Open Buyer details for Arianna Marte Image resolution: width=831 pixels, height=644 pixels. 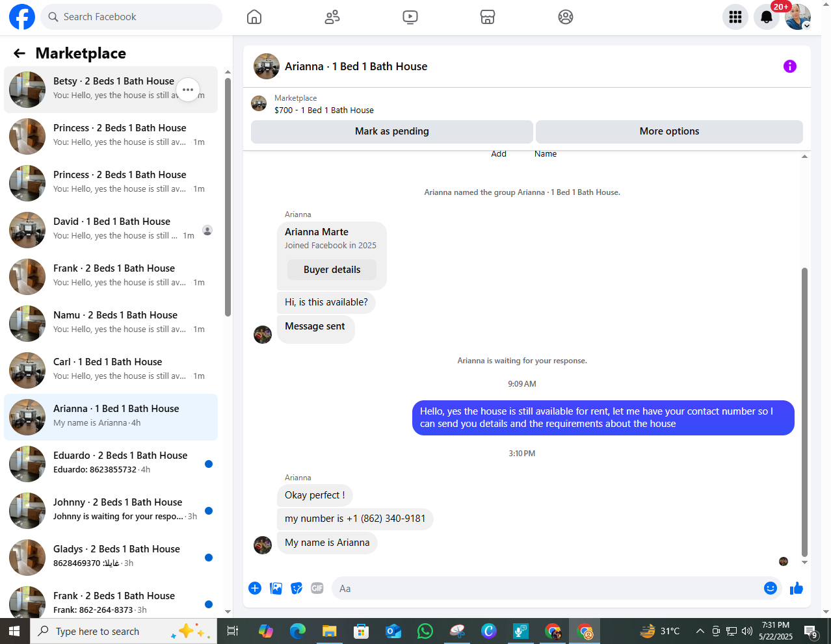332,270
